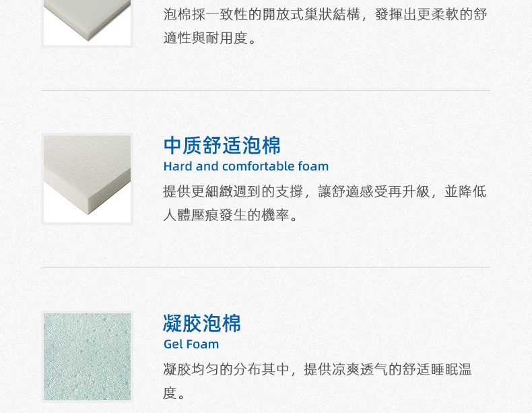This screenshot has width=532, height=413.
Task: Click the word foam in the blue subtitle
Action: (x=313, y=166)
